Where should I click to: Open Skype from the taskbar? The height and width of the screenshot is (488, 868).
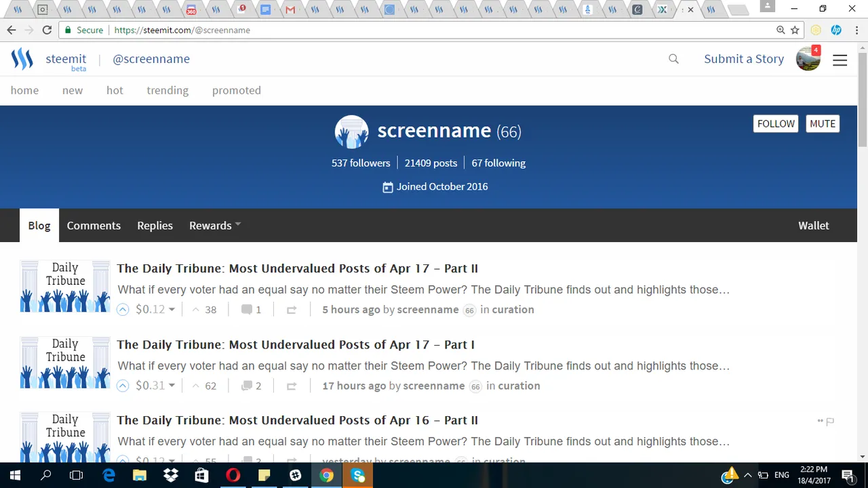coord(358,475)
